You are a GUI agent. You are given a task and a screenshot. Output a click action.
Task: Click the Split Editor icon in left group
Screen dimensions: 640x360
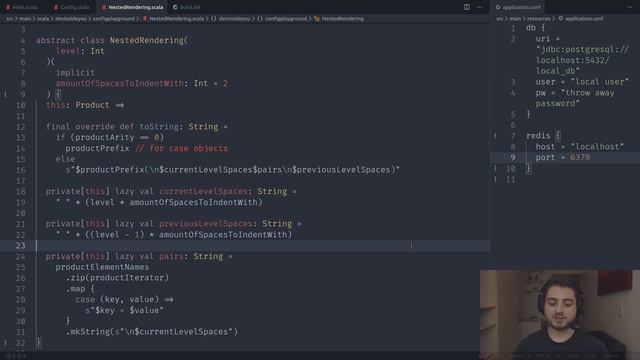point(467,7)
